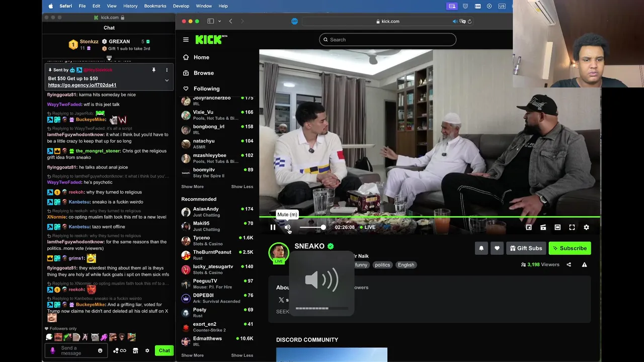The width and height of the screenshot is (644, 362).
Task: Click the Gift Subs button
Action: [526, 248]
